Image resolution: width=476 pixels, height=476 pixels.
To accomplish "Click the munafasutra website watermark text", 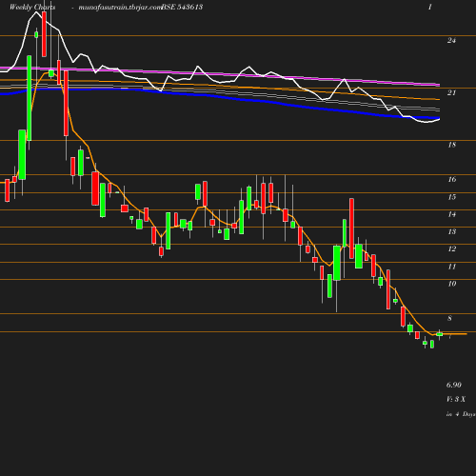I will click(x=120, y=8).
